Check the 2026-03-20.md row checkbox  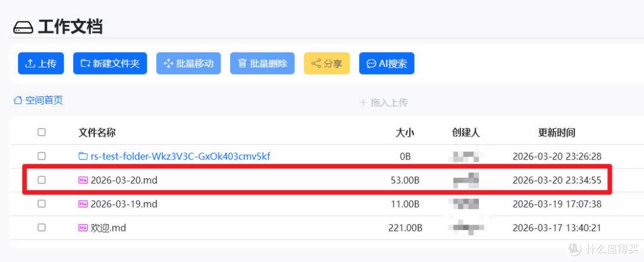(x=42, y=180)
